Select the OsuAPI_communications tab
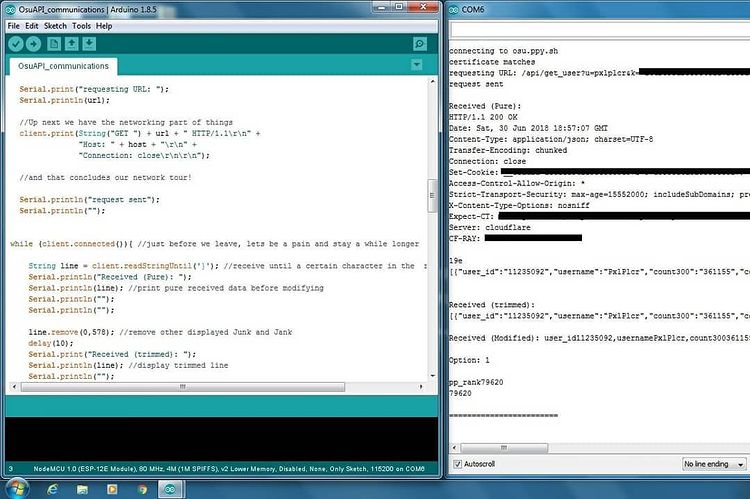The width and height of the screenshot is (750, 499). pyautogui.click(x=63, y=66)
